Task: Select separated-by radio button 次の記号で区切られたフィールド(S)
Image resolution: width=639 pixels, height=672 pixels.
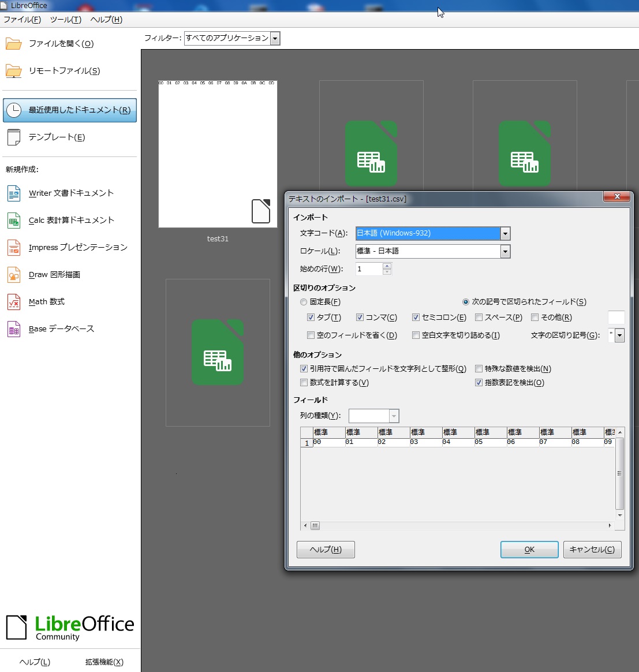Action: (x=466, y=302)
